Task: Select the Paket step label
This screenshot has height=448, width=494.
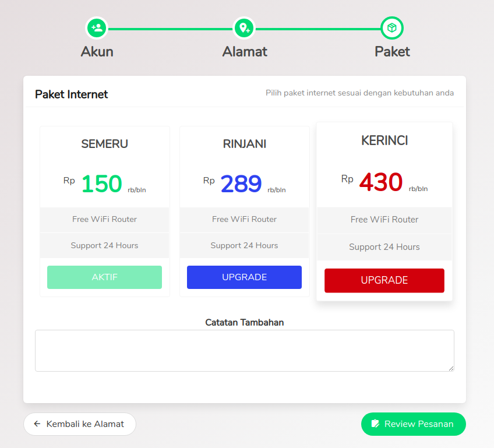Action: click(392, 52)
